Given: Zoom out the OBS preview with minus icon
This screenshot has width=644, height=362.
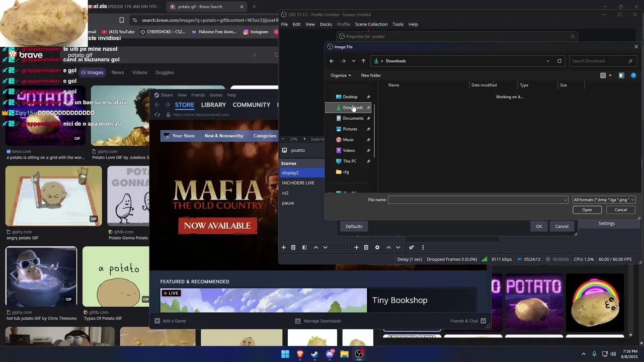Looking at the screenshot, I should coord(283,139).
